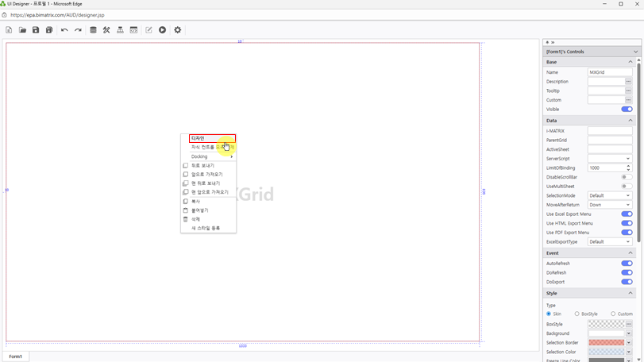Screen dimensions: 644x362
Task: Collapse the Data section
Action: [631, 121]
